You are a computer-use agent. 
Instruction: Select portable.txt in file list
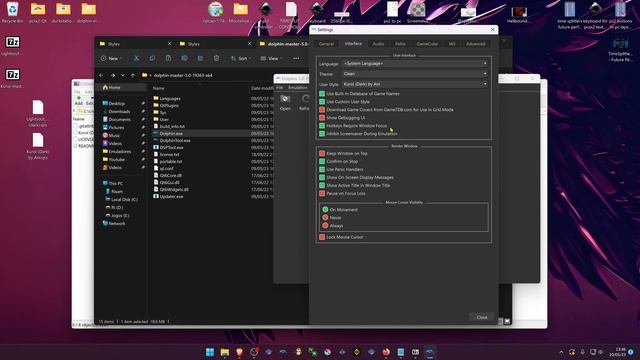[171, 162]
